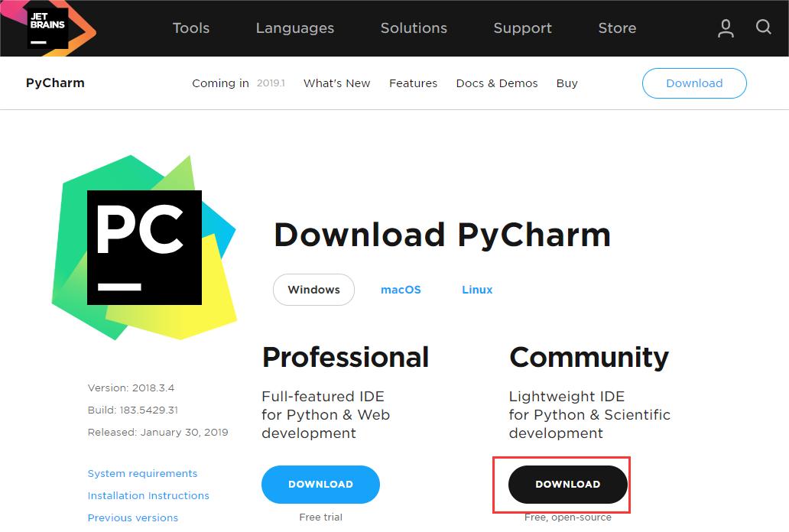Open the Coming in 2019.1 page
This screenshot has height=532, width=789.
pos(238,83)
